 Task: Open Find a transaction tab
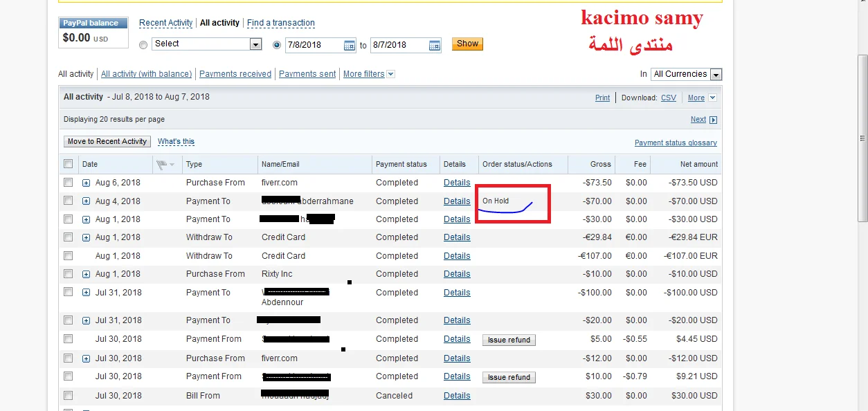tap(280, 23)
